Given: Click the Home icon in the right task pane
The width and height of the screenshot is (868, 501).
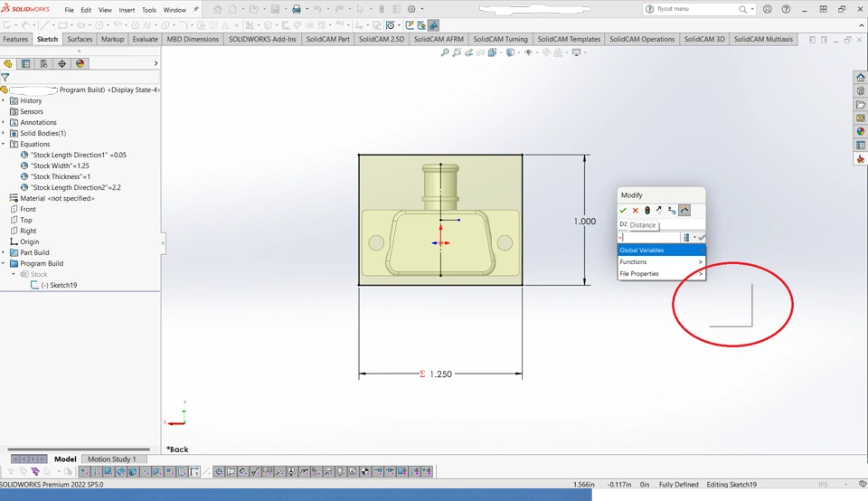Looking at the screenshot, I should 861,78.
